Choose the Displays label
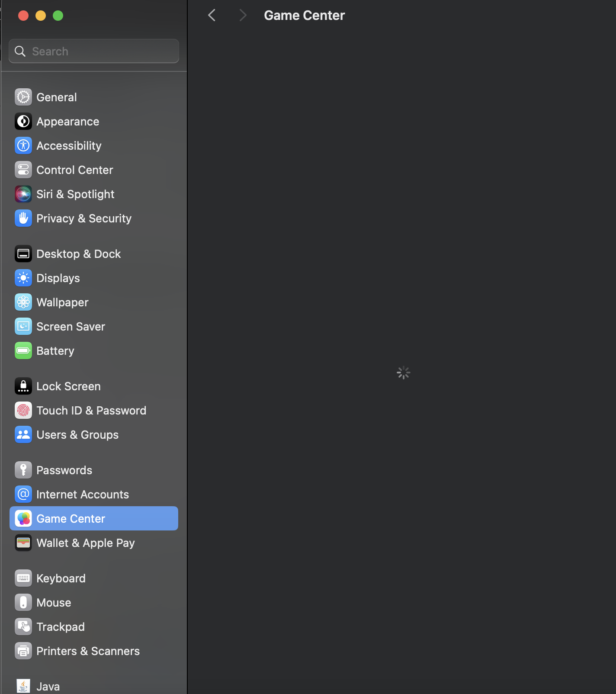Screen dimensions: 616x694 [x=58, y=278]
